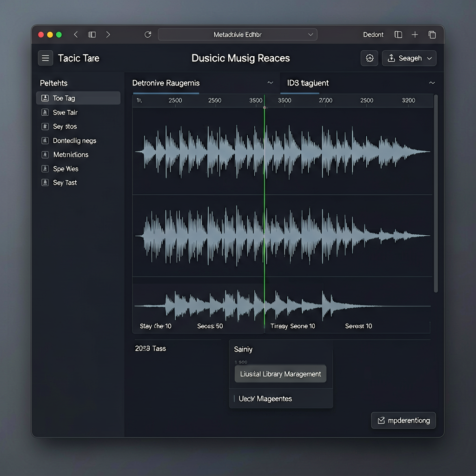This screenshot has height=476, width=476.
Task: Click the mpderentiong button
Action: click(403, 420)
